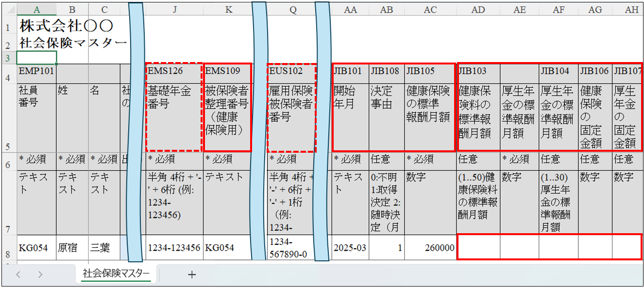644x288 pixels.
Task: Click the 2025-03 start month cell
Action: click(350, 248)
